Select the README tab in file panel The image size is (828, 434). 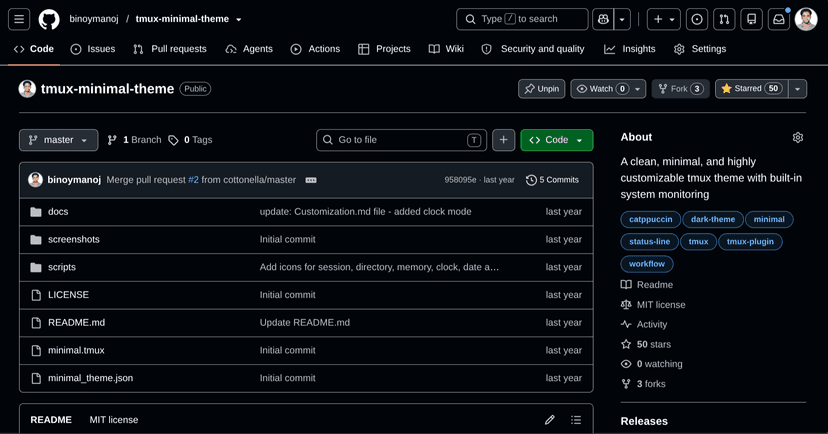coord(51,420)
